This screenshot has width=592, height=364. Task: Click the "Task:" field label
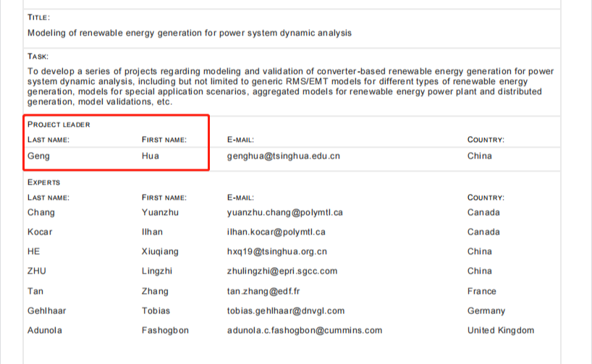click(x=38, y=56)
